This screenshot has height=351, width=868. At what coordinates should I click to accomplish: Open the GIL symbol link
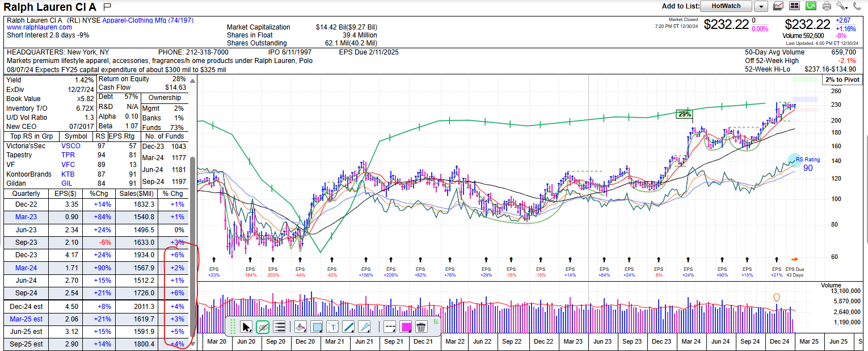67,183
